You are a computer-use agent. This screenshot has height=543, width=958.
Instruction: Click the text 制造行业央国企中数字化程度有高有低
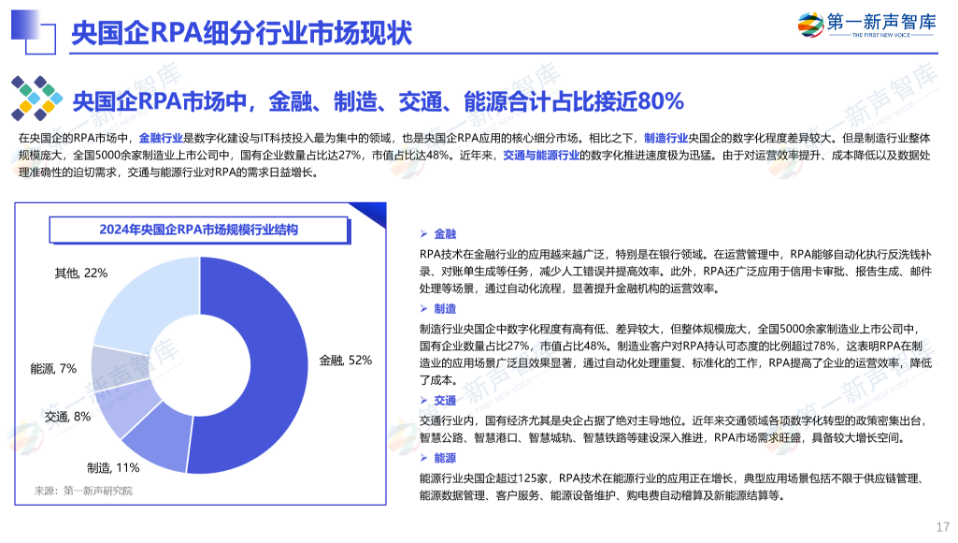click(512, 329)
